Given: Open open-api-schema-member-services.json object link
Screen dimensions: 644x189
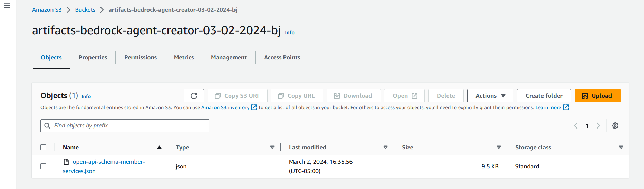Looking at the screenshot, I should [104, 166].
